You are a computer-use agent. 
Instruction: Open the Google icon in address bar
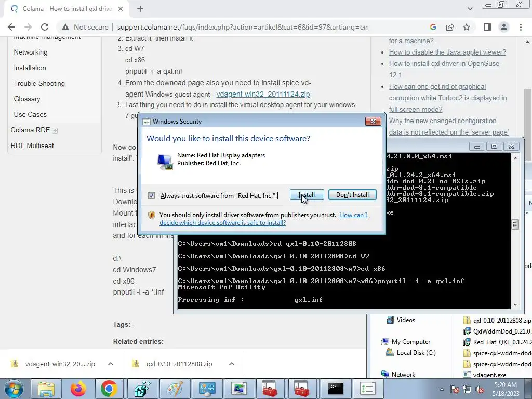coord(433,27)
